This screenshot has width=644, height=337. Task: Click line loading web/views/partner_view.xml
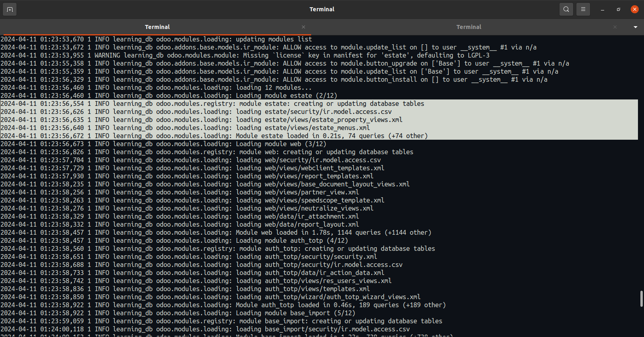[x=180, y=192]
